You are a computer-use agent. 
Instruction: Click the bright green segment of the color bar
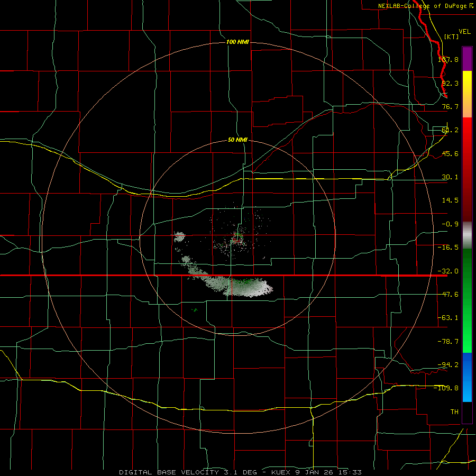tap(467, 300)
